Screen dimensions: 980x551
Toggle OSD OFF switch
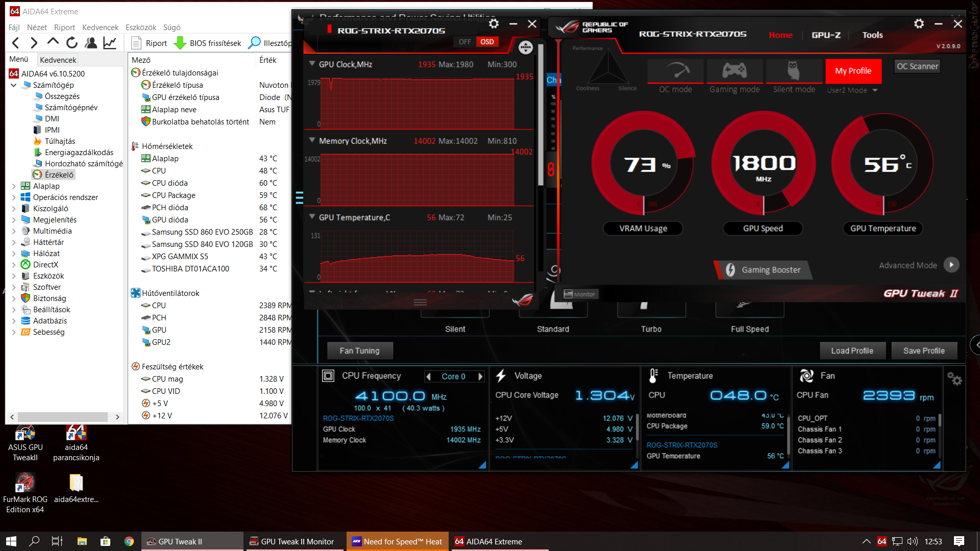[464, 42]
